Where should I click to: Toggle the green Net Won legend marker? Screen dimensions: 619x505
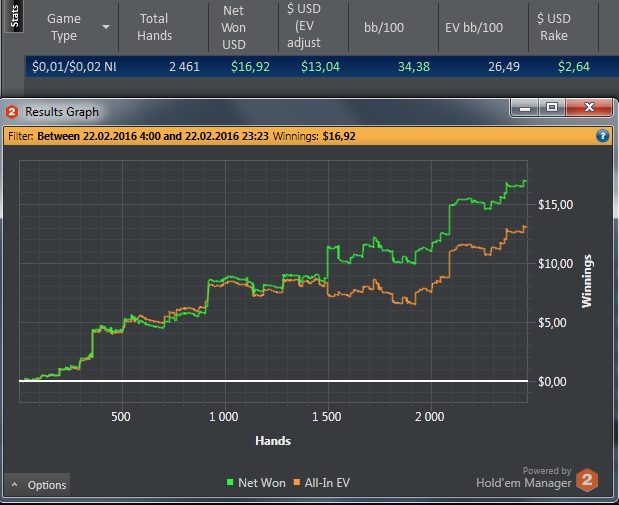[x=230, y=482]
